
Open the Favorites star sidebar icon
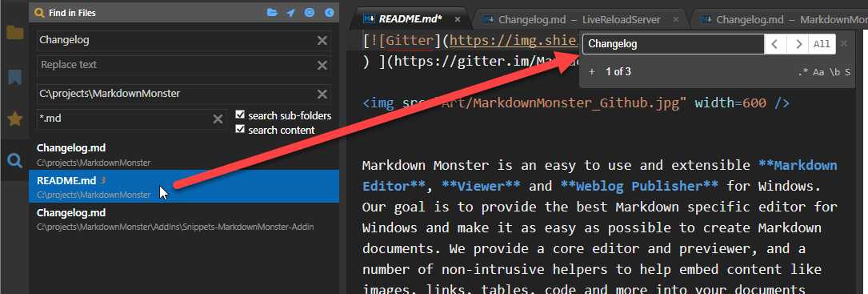tap(14, 118)
